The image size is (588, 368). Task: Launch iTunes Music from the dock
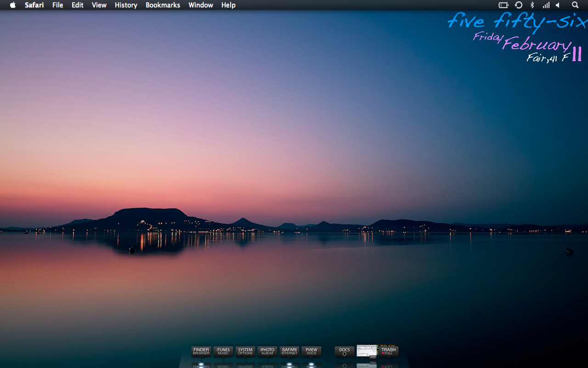[223, 351]
